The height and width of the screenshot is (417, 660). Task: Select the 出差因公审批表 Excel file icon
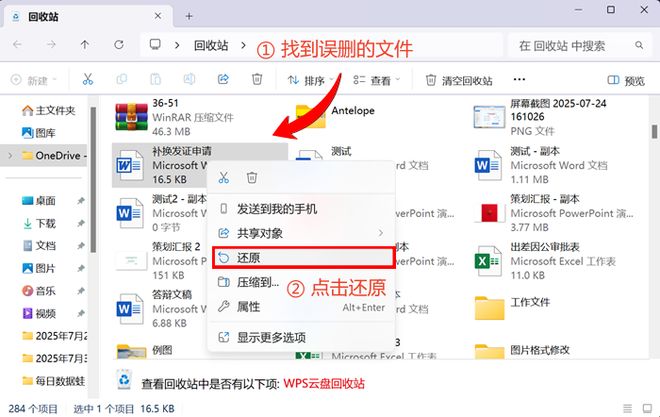[488, 261]
